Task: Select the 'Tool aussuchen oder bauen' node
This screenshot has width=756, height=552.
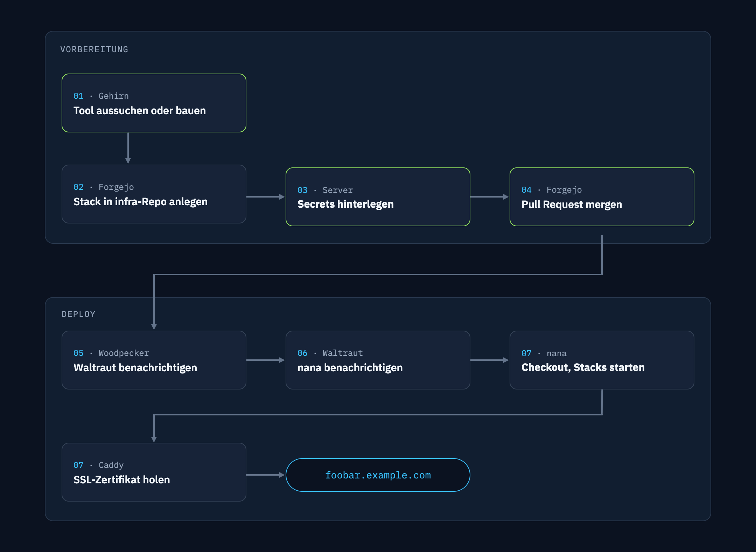Action: [154, 103]
